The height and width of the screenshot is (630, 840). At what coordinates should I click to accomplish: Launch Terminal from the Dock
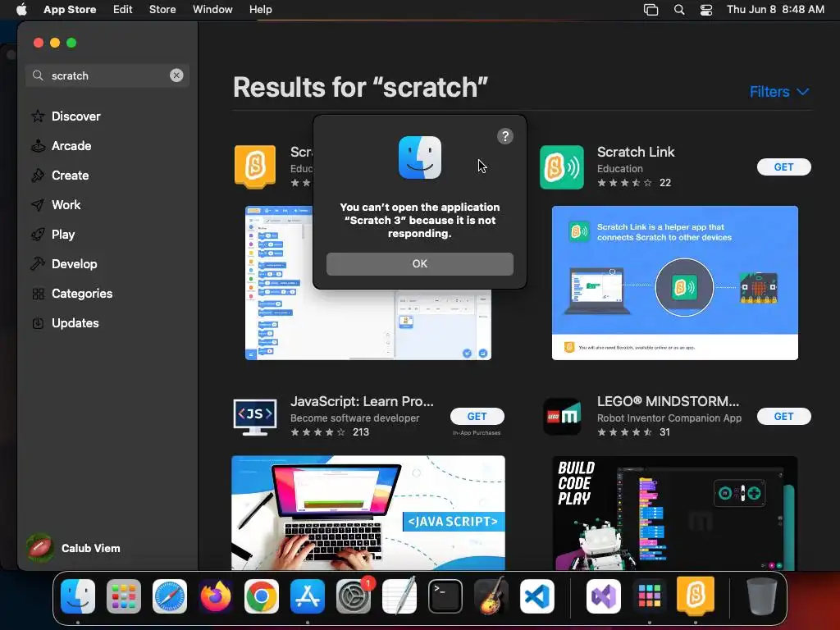tap(445, 596)
